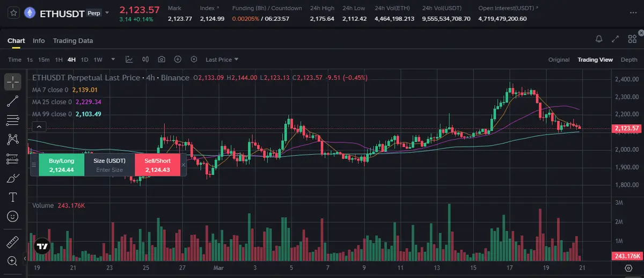Expand more time intervals dropdown
Image resolution: width=644 pixels, height=278 pixels.
point(113,60)
